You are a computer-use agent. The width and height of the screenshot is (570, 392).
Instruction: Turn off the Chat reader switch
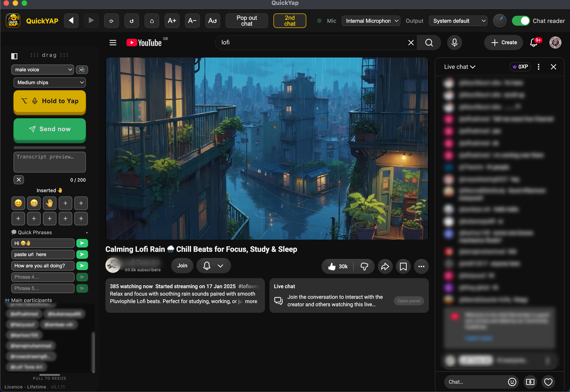pos(521,21)
